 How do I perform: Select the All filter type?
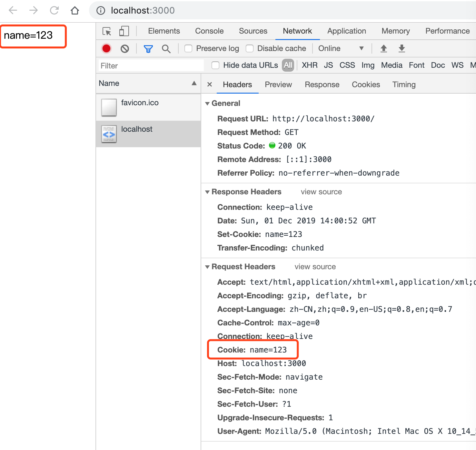click(x=288, y=65)
